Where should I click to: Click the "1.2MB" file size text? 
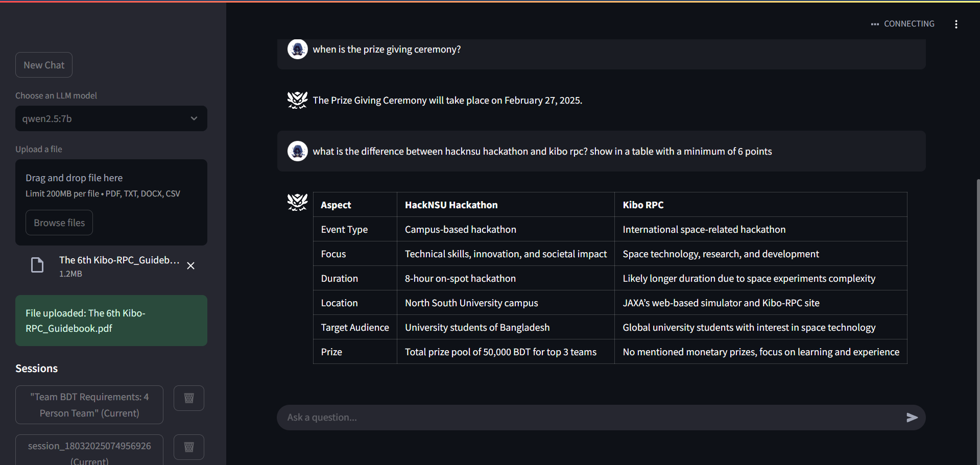[x=70, y=274]
